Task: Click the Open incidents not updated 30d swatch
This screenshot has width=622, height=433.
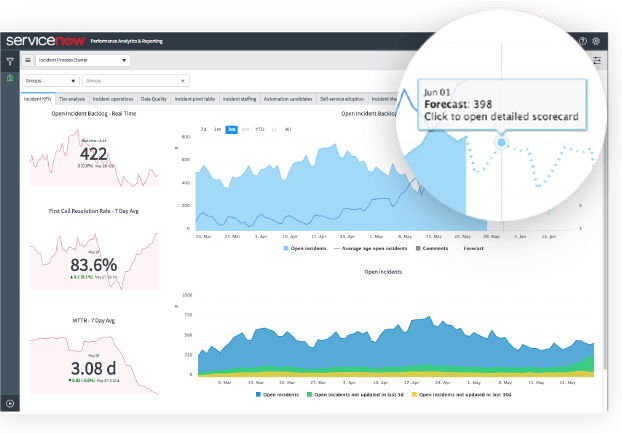Action: pyautogui.click(x=414, y=394)
